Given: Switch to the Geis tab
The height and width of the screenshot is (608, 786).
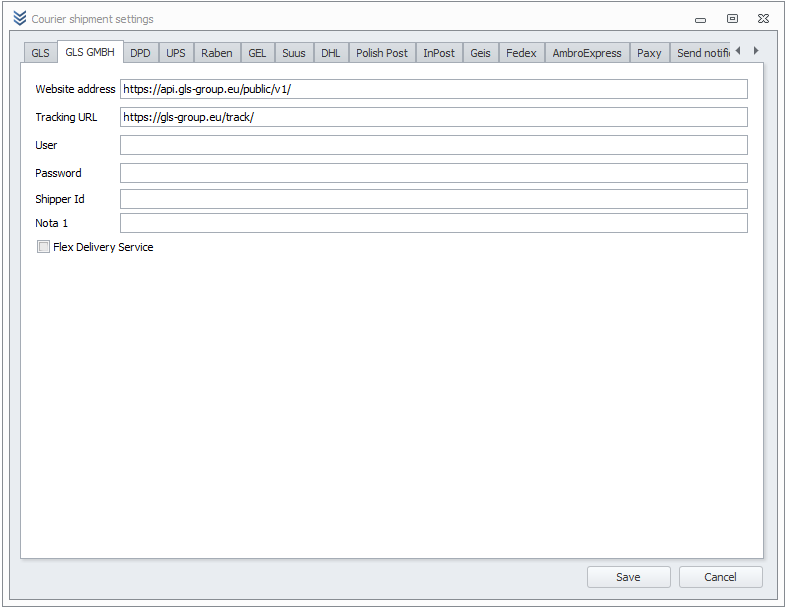Looking at the screenshot, I should point(480,53).
